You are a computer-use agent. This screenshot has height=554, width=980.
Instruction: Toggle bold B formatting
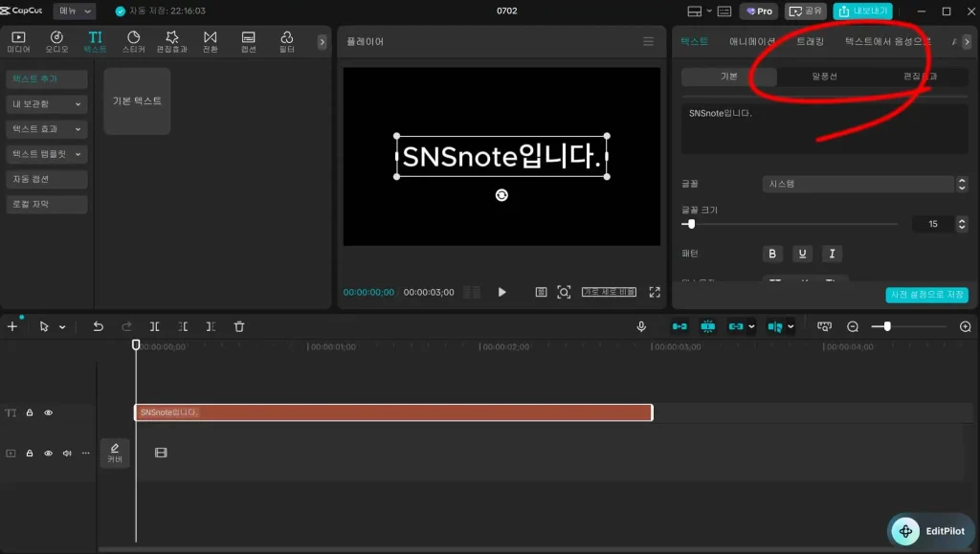(x=772, y=254)
